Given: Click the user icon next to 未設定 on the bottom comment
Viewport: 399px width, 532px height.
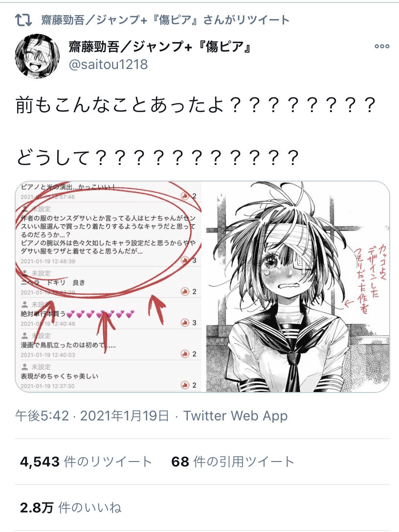Looking at the screenshot, I should point(25,367).
